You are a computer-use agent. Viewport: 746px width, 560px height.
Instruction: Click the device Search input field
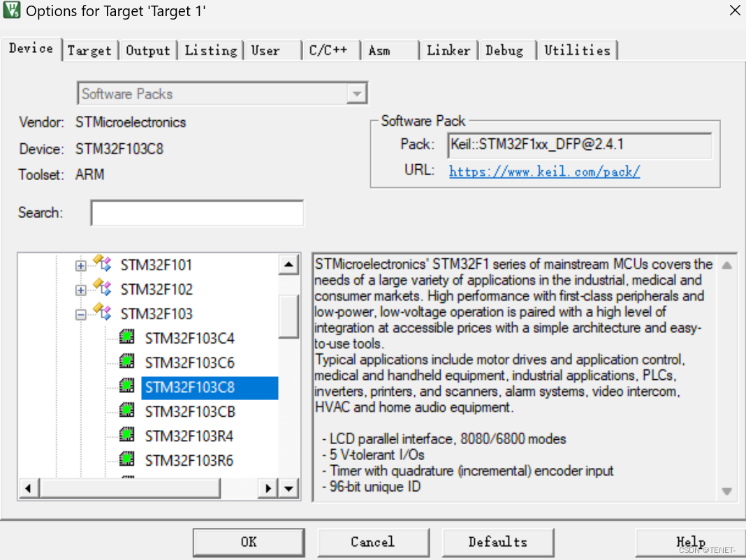tap(197, 213)
